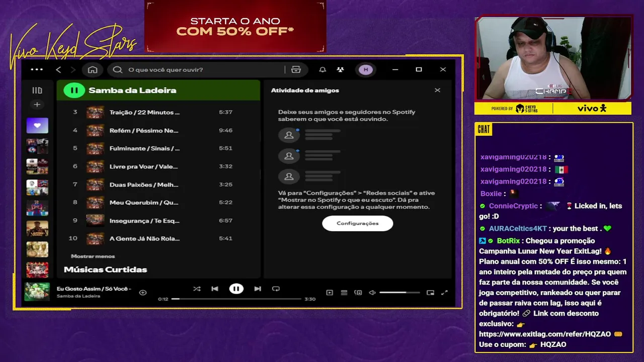Open 'Eu Gosto Assim / Só Você' song title
Screen dimensions: 644x362
[94, 289]
